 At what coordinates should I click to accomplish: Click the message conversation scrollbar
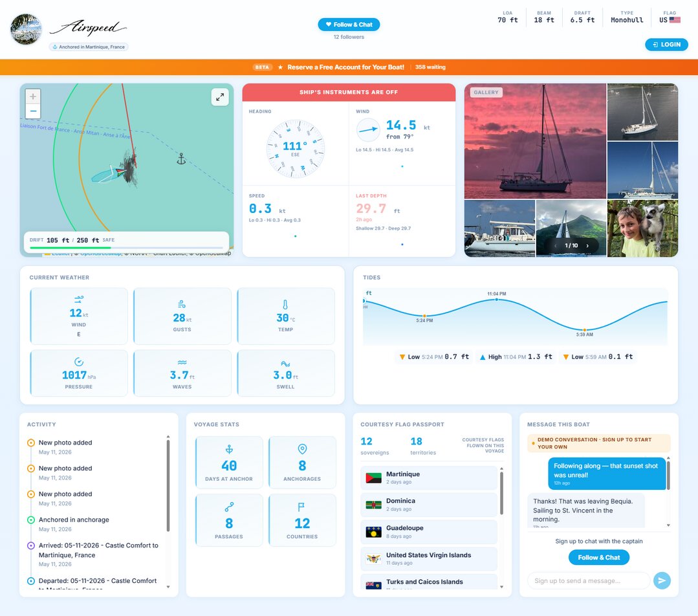click(668, 476)
